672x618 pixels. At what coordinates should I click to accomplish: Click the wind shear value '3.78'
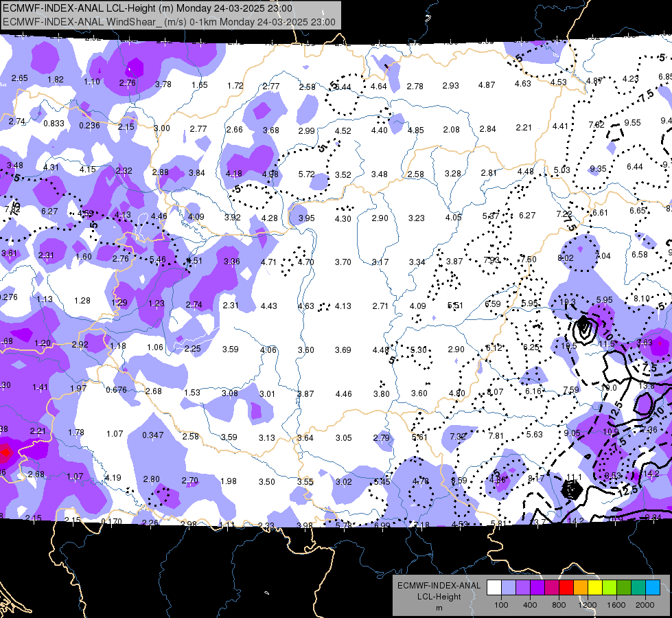pyautogui.click(x=163, y=84)
